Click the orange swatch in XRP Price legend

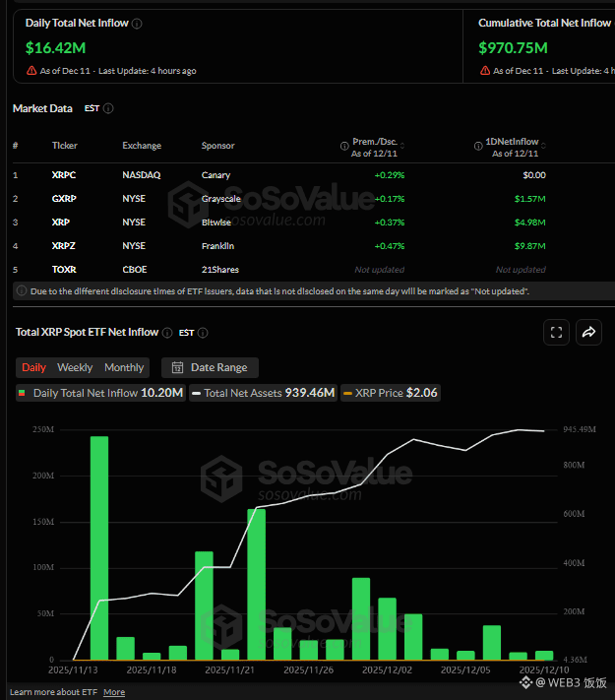[x=347, y=393]
